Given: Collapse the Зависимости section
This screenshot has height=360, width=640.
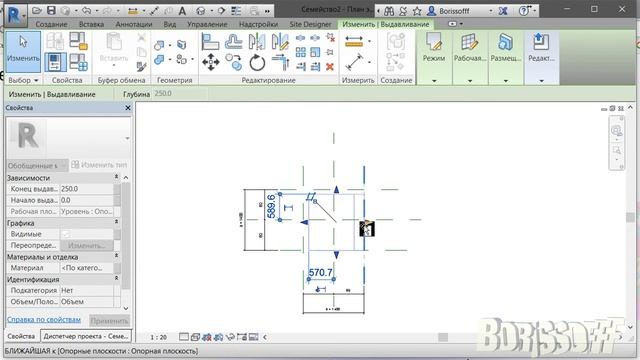Looking at the screenshot, I should click(x=116, y=177).
